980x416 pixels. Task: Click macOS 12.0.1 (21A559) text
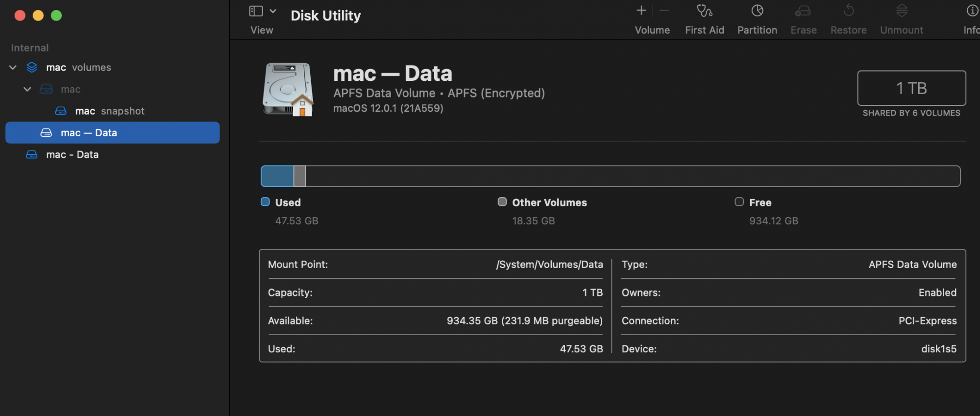pos(388,108)
